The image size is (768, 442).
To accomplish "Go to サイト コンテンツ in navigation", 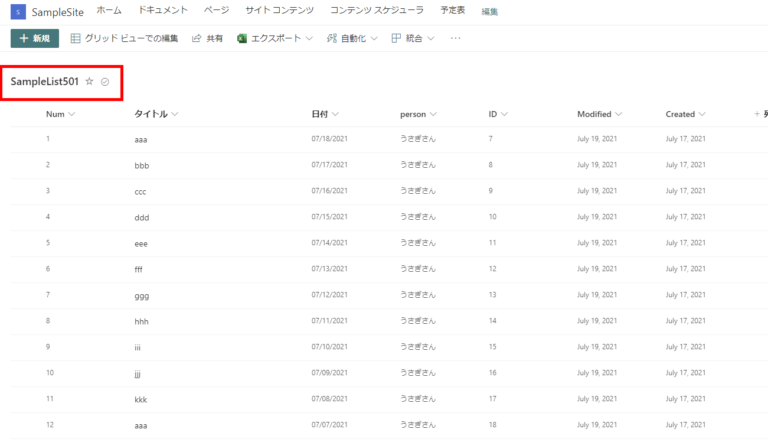I will [279, 10].
